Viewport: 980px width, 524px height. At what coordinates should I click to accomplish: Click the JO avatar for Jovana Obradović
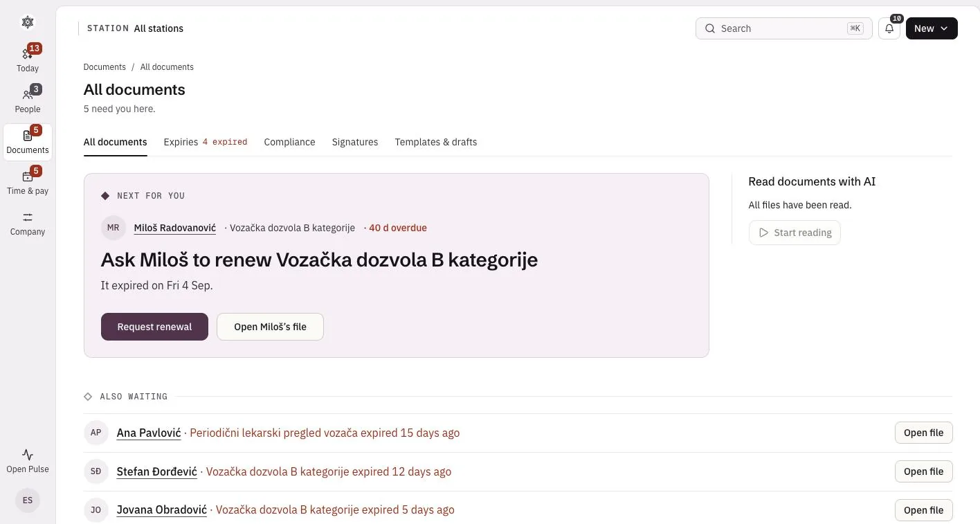pyautogui.click(x=96, y=510)
